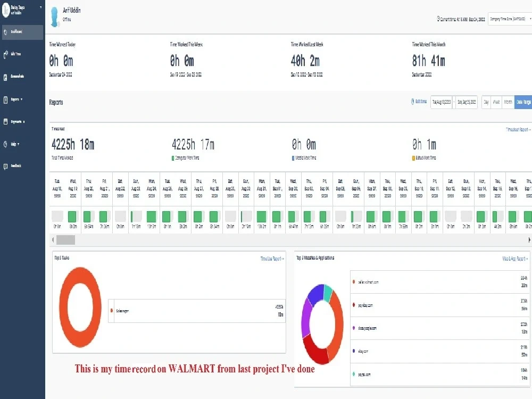This screenshot has width=532, height=399.
Task: Click the empty Sat Aug 22 time bar
Action: point(120,217)
